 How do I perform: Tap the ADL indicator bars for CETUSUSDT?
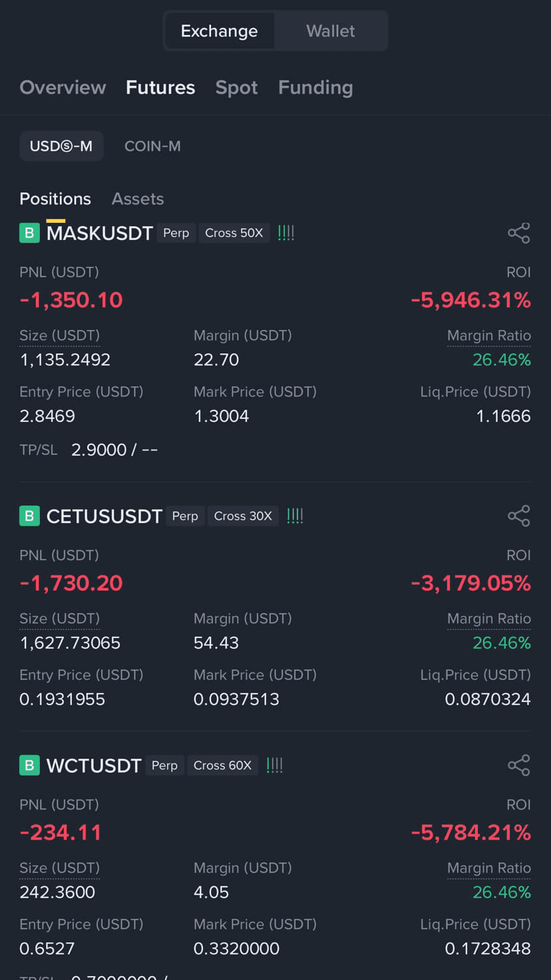point(295,516)
